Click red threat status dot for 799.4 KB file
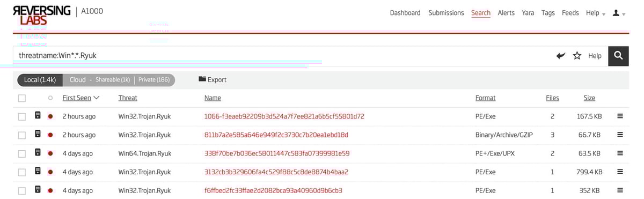This screenshot has width=644, height=199. (50, 172)
